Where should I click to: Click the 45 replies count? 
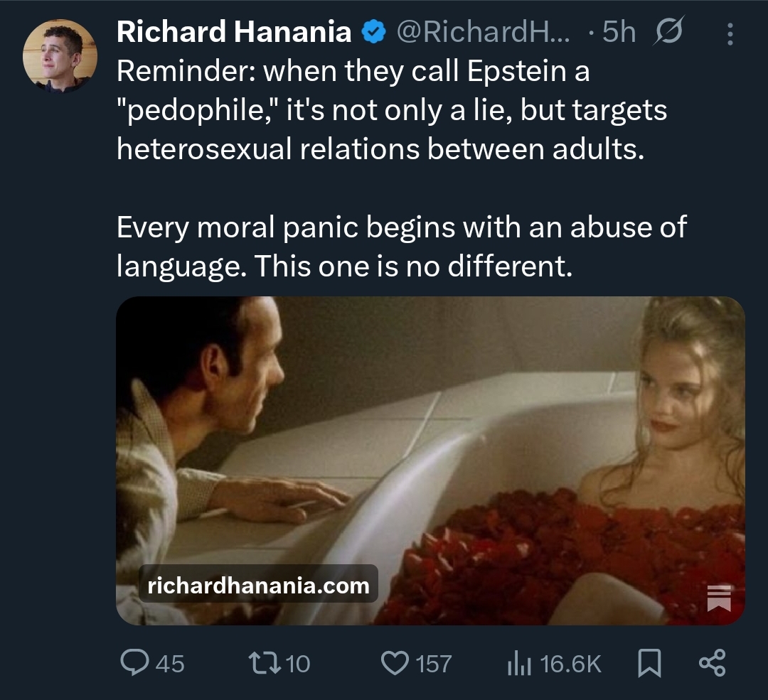[x=170, y=664]
